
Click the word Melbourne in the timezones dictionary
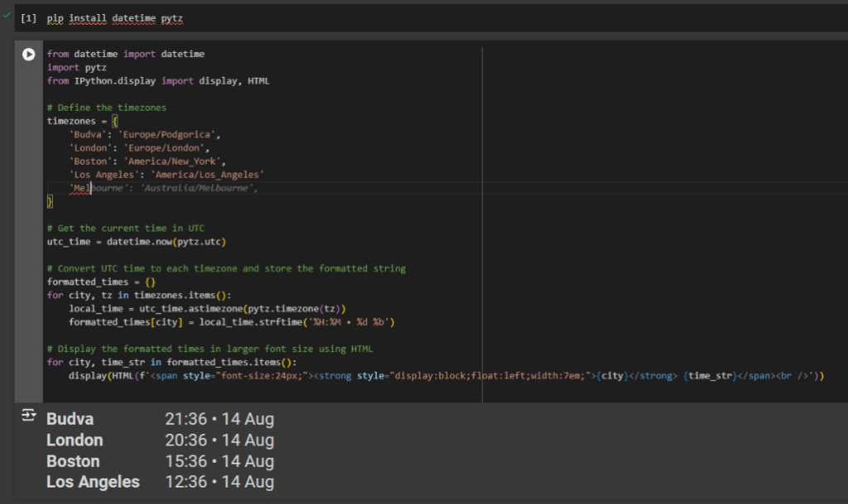coord(89,188)
